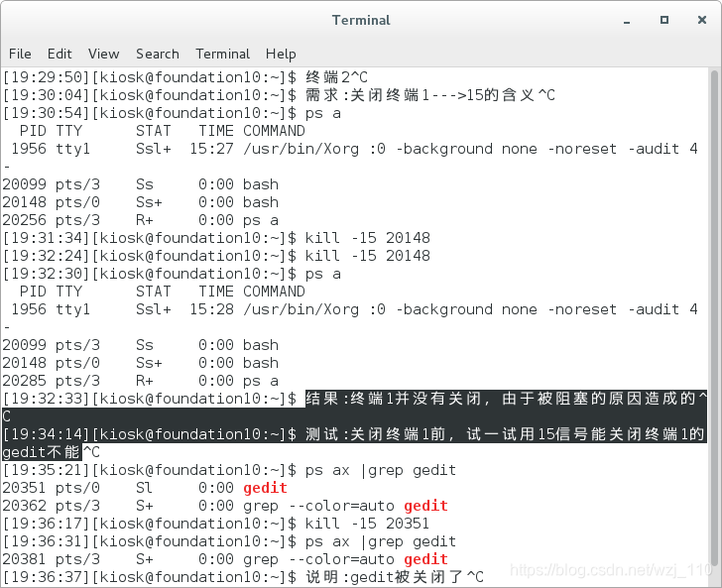The height and width of the screenshot is (588, 722).
Task: Click the 'kill -15 20148' command at 19:31:34
Action: (367, 238)
